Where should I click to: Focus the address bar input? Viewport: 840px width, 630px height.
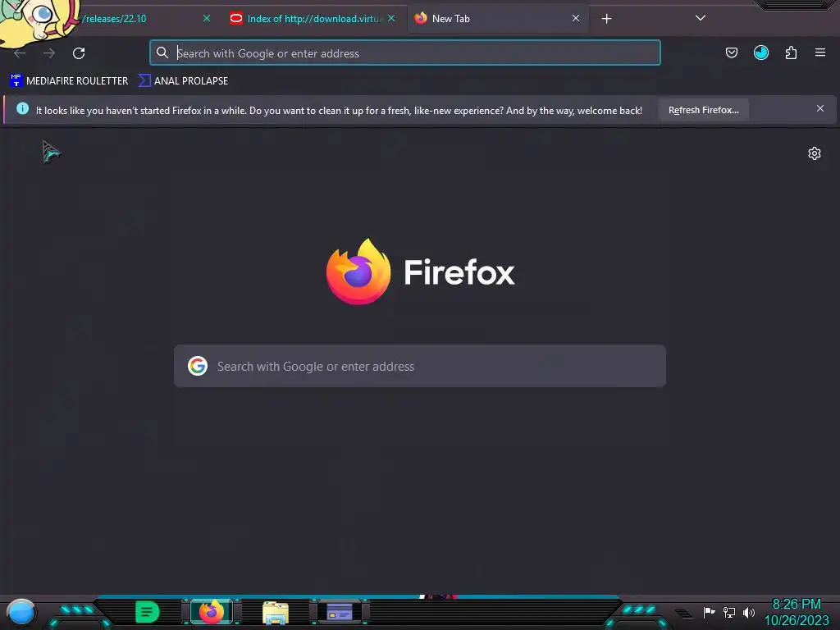tap(405, 53)
